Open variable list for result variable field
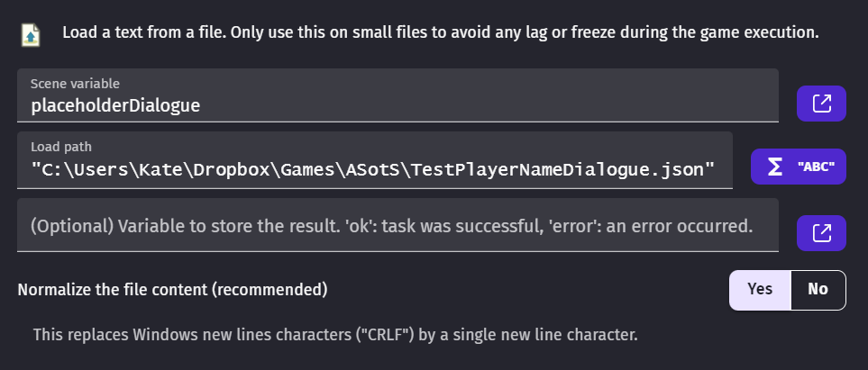Screen dimensions: 868x370 pos(821,233)
